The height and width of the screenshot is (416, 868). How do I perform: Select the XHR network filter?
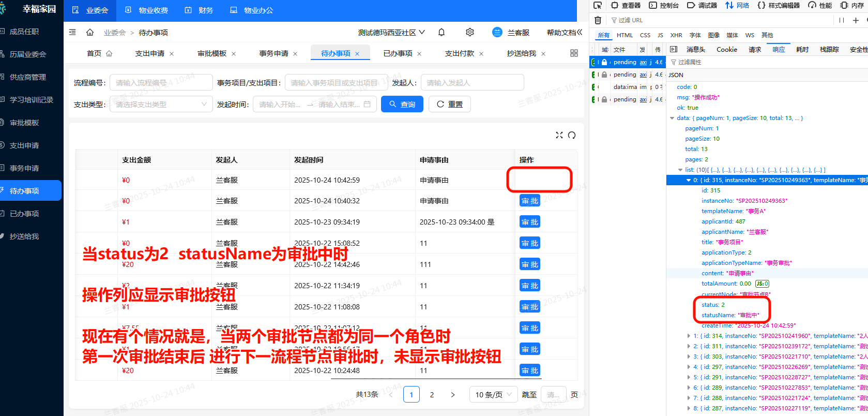point(676,35)
